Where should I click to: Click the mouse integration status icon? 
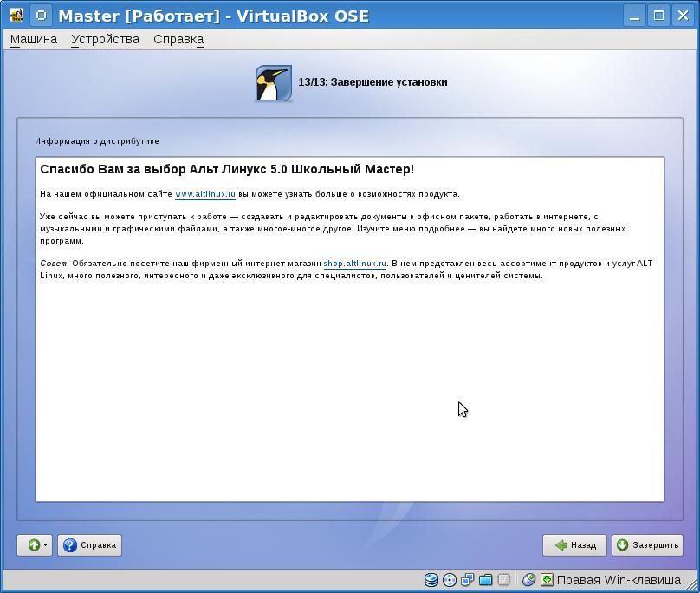(528, 580)
